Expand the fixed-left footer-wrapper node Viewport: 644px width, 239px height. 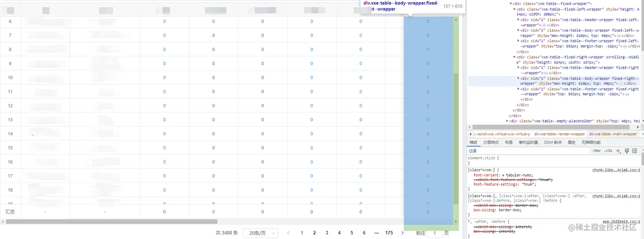click(518, 41)
